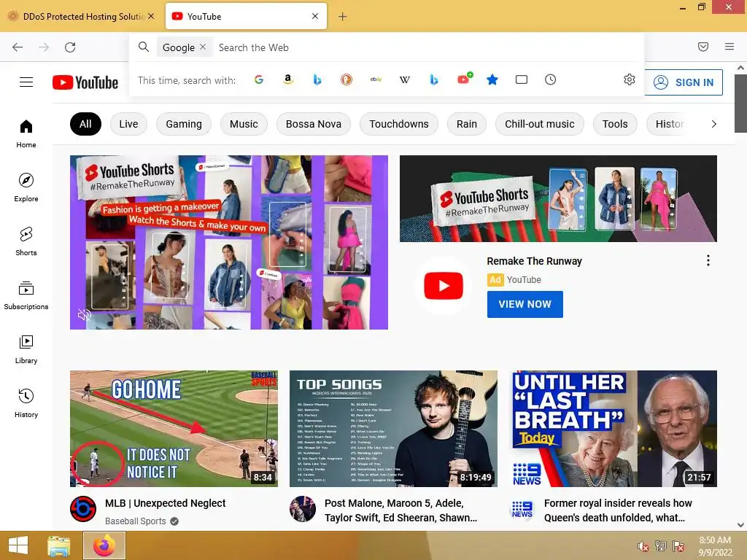This screenshot has height=560, width=747.
Task: Search this time with Wikipedia icon
Action: [404, 79]
